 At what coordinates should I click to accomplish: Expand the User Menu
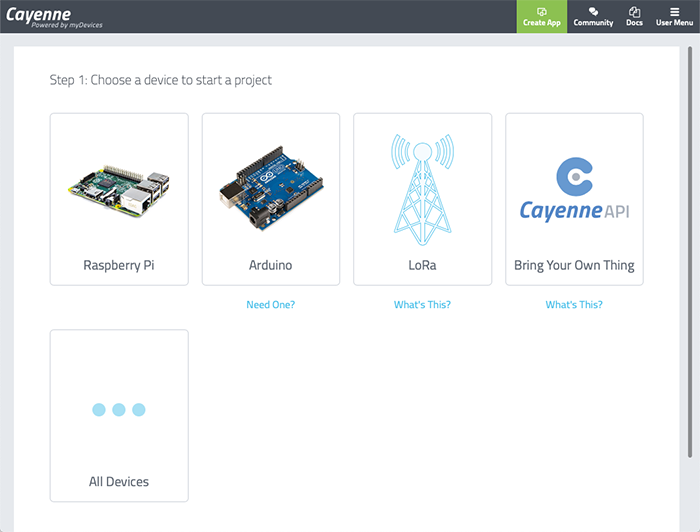[x=674, y=17]
